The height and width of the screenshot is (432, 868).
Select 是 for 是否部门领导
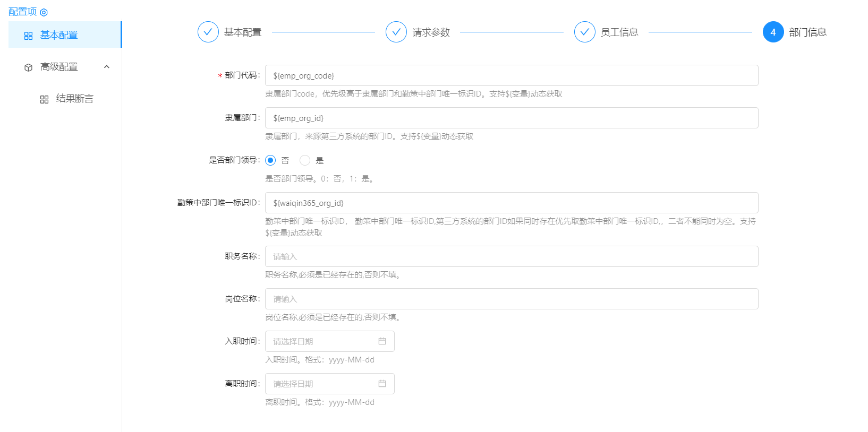coord(305,160)
